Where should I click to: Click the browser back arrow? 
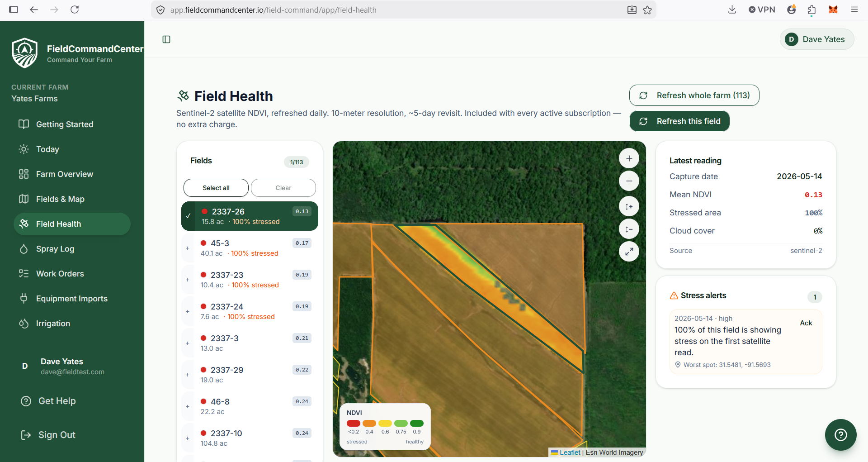click(34, 10)
